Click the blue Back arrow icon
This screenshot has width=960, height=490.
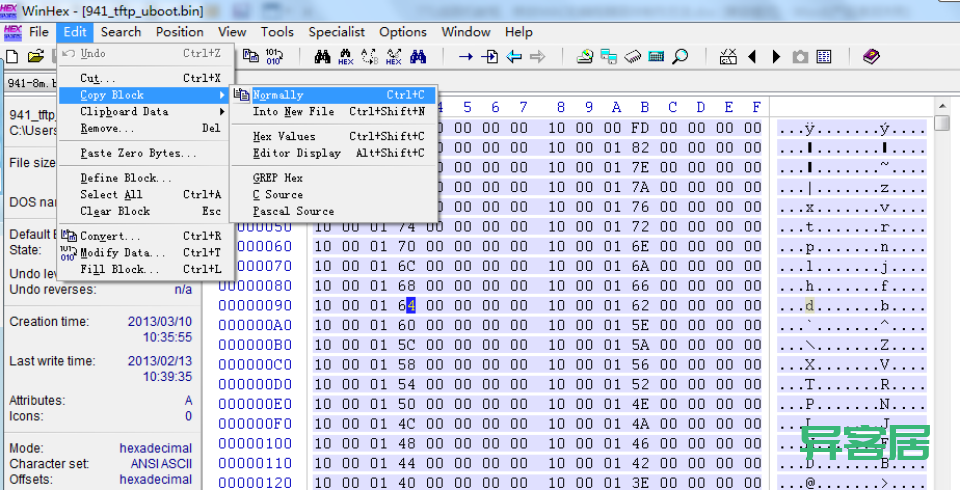pyautogui.click(x=514, y=57)
